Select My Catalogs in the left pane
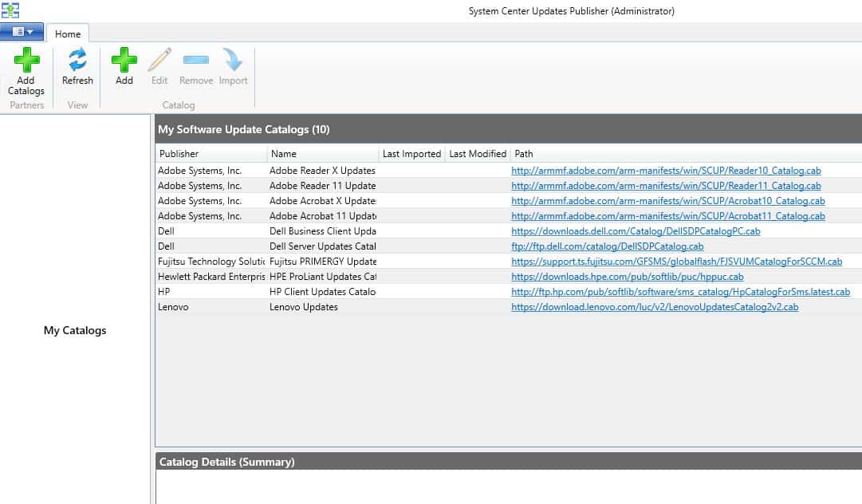 click(x=75, y=330)
